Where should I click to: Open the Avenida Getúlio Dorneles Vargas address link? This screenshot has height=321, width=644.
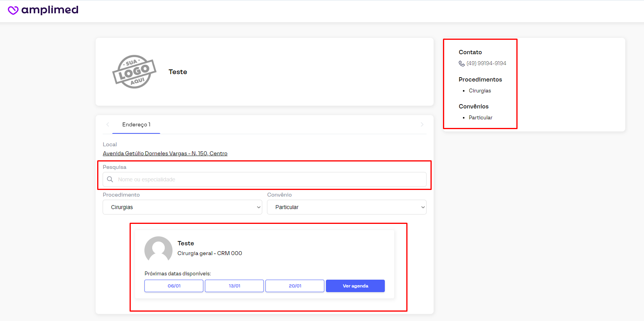tap(165, 154)
